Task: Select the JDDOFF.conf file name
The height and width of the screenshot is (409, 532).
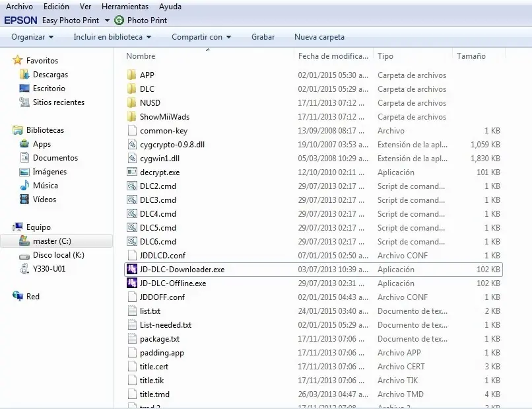Action: [x=162, y=297]
